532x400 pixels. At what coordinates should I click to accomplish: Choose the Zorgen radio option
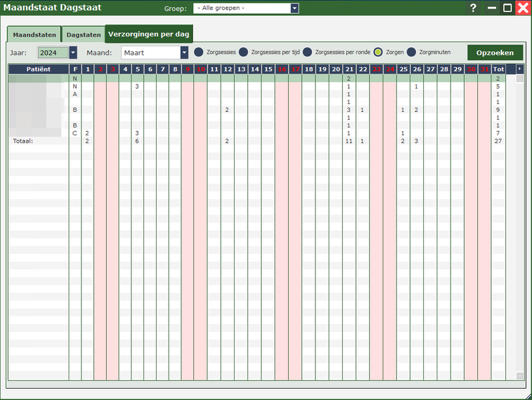378,52
